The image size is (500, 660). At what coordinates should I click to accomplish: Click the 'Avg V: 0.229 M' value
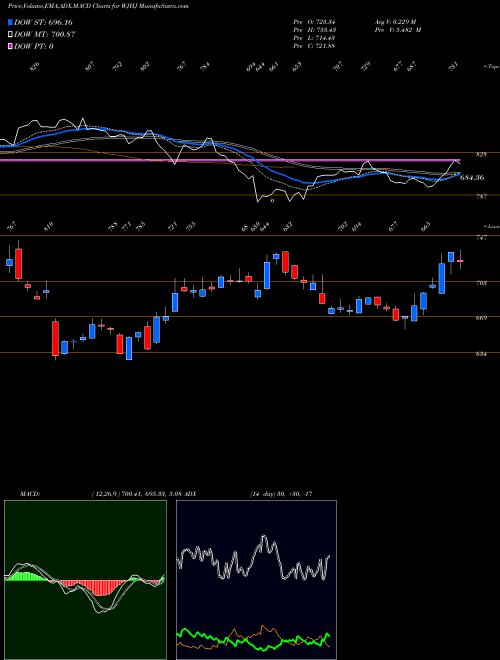click(395, 22)
